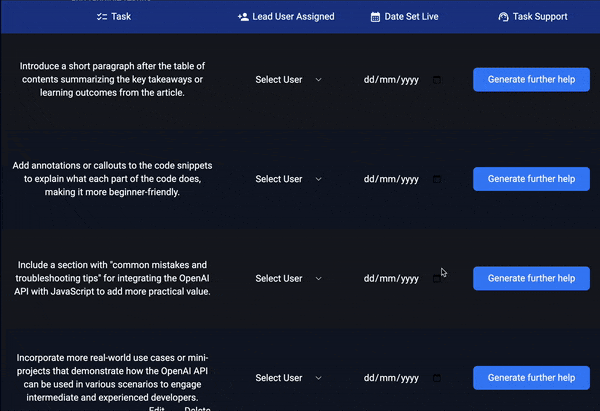Click the "Task Support" column header

pyautogui.click(x=533, y=17)
